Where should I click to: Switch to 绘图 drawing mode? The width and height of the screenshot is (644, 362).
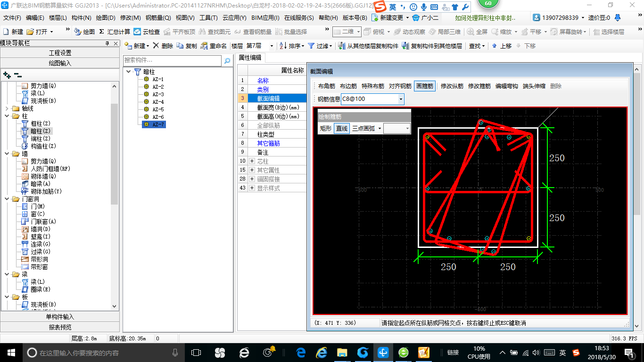pos(84,32)
